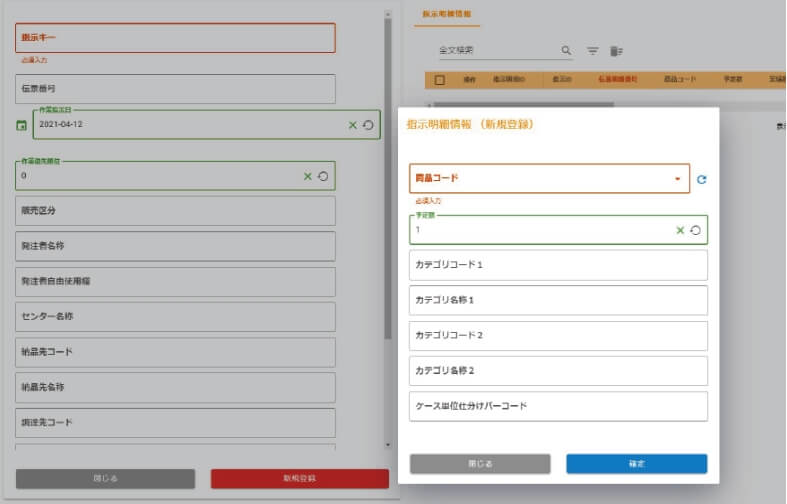Focus the 販売区分 field
The image size is (787, 504).
click(x=175, y=211)
